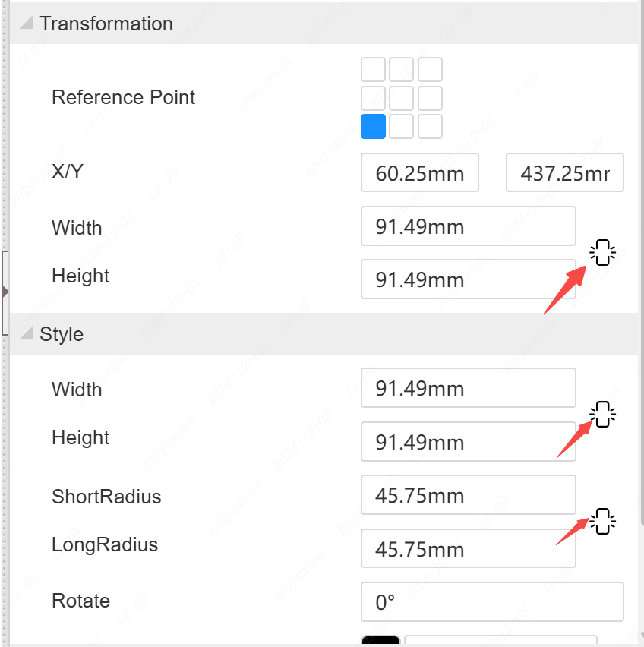Click the Transformation Width/Height aspect lock icon
Image resolution: width=644 pixels, height=647 pixels.
coord(603,252)
